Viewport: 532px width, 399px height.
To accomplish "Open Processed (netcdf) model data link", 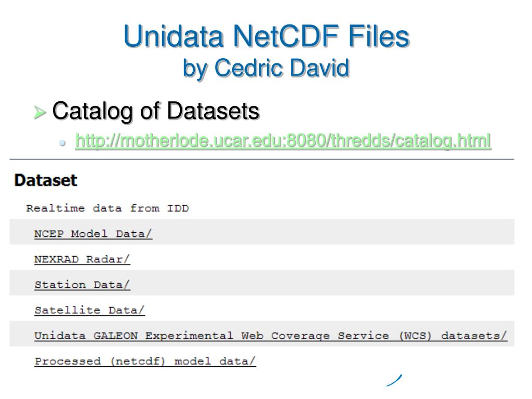I will [x=145, y=361].
